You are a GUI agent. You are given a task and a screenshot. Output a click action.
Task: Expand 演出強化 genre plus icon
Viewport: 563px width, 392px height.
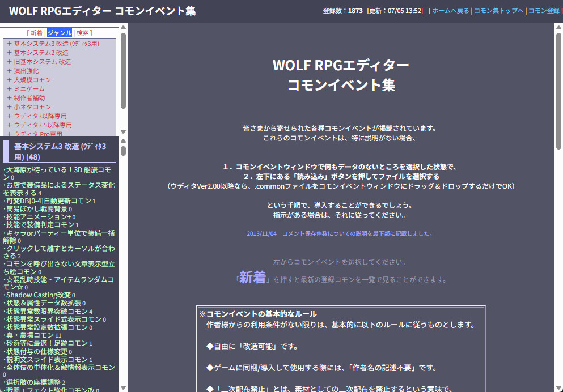point(9,71)
